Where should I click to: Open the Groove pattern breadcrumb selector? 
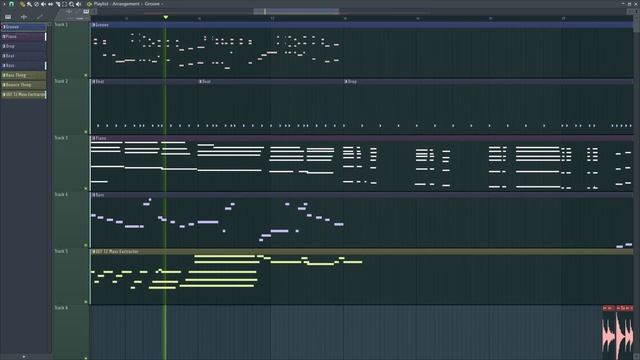click(x=153, y=4)
